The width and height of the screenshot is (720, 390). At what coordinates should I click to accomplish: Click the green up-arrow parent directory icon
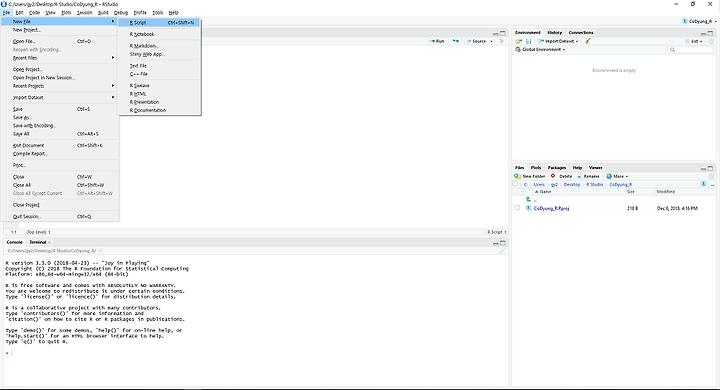coord(528,199)
